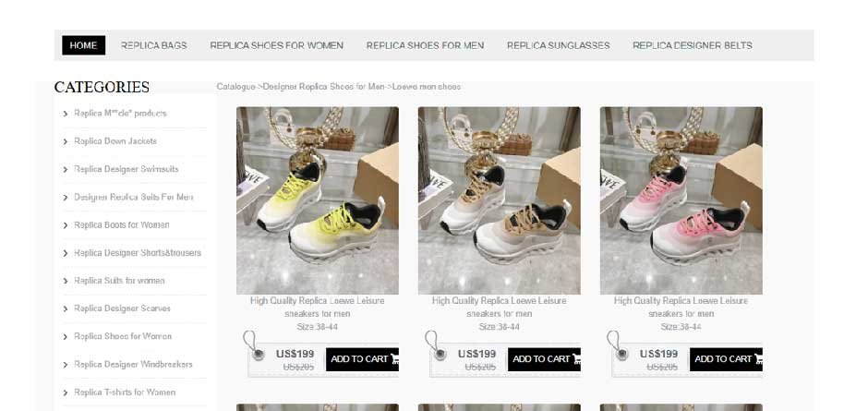868x411 pixels.
Task: Open Replica Designer Belts menu item
Action: (x=693, y=45)
